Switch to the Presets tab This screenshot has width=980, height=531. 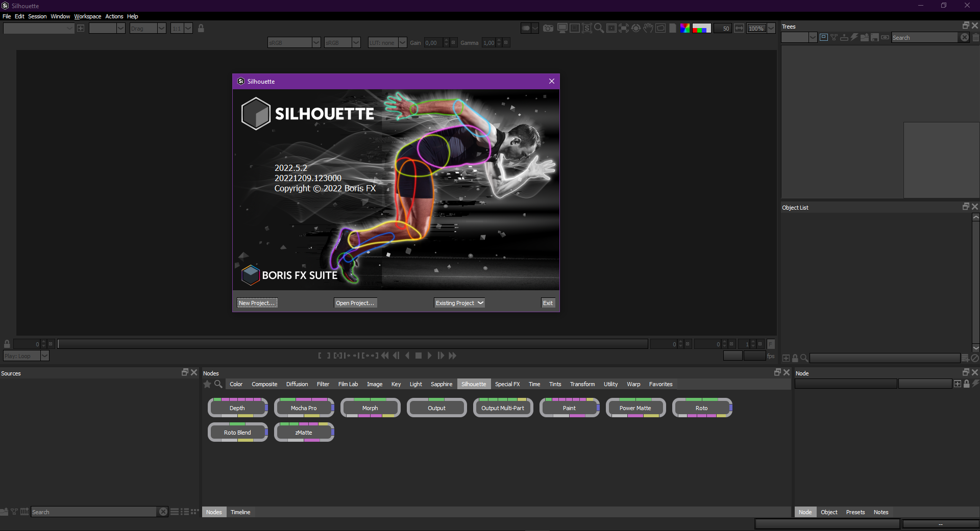click(855, 512)
